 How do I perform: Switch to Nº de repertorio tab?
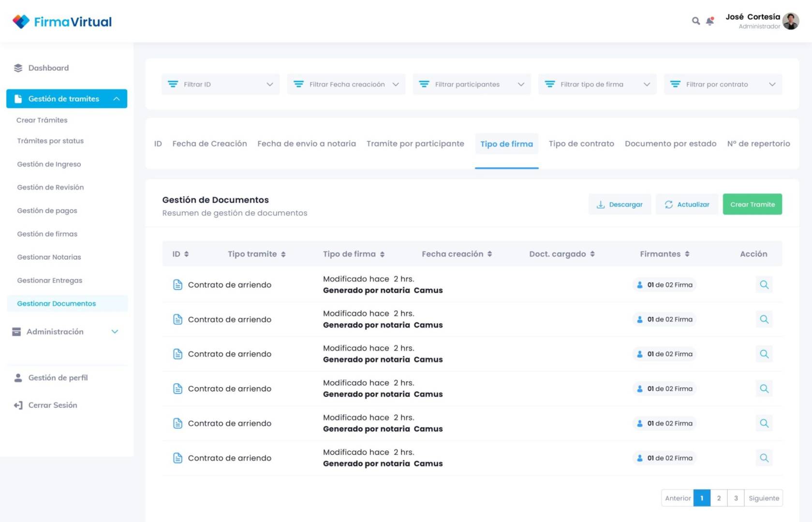tap(758, 144)
